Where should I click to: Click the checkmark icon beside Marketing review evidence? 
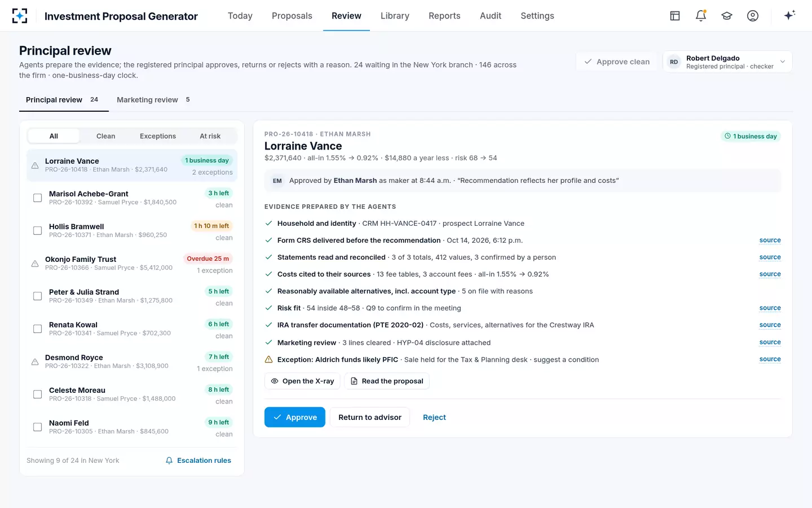[269, 343]
